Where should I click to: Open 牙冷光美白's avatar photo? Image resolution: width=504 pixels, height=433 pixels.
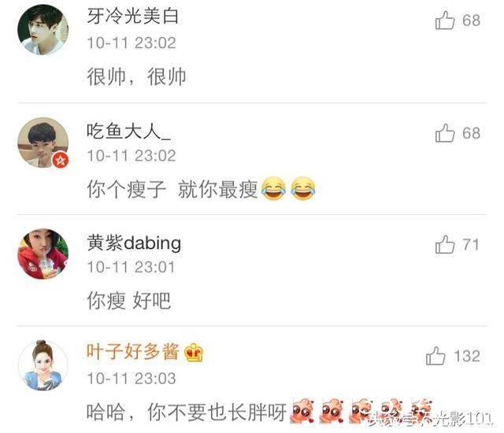click(43, 30)
